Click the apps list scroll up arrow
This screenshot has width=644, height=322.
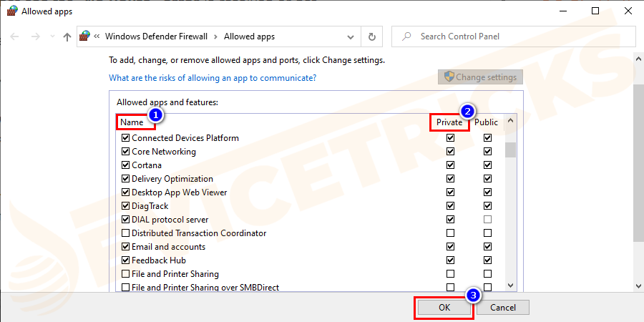pos(510,121)
